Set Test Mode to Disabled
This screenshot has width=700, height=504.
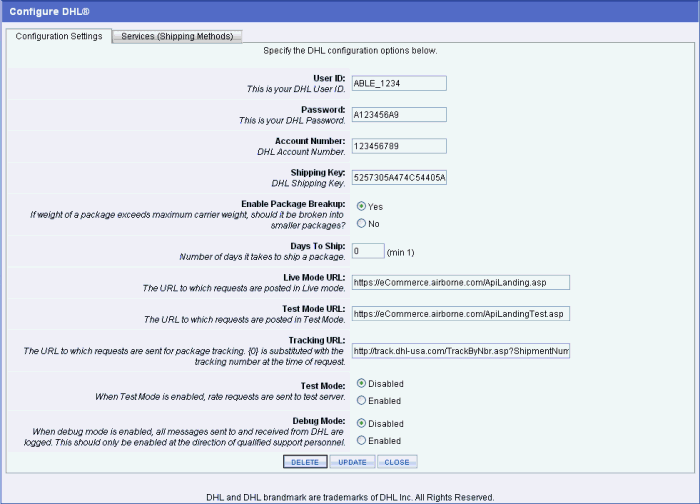(361, 383)
